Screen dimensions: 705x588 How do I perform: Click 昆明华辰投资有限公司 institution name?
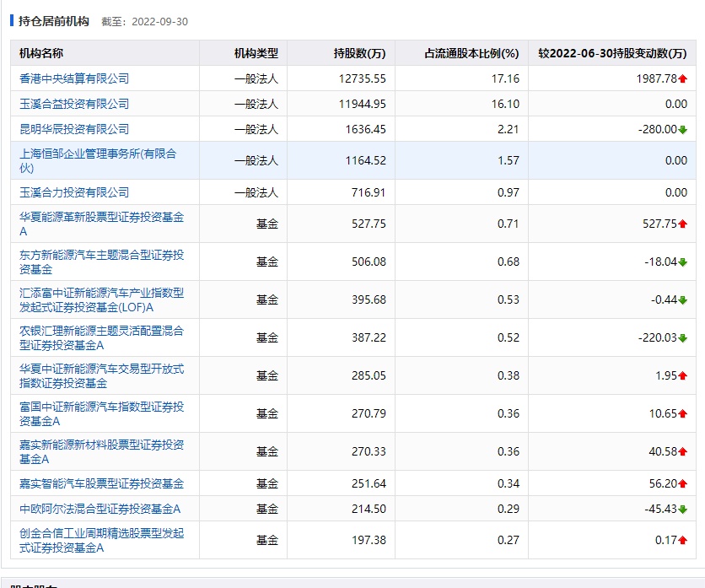(x=74, y=129)
